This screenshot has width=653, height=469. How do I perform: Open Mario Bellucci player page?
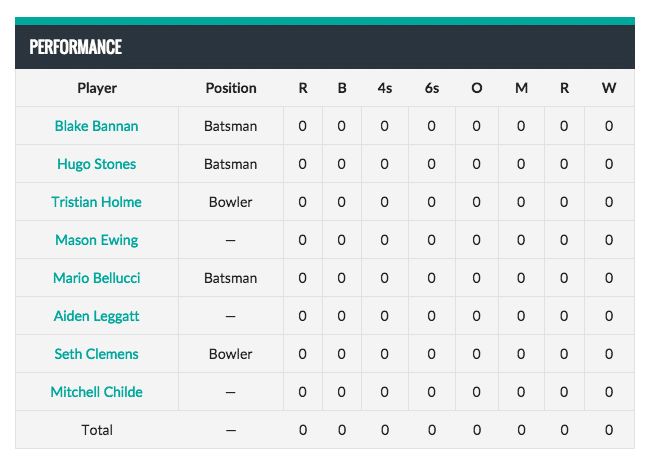click(x=96, y=278)
